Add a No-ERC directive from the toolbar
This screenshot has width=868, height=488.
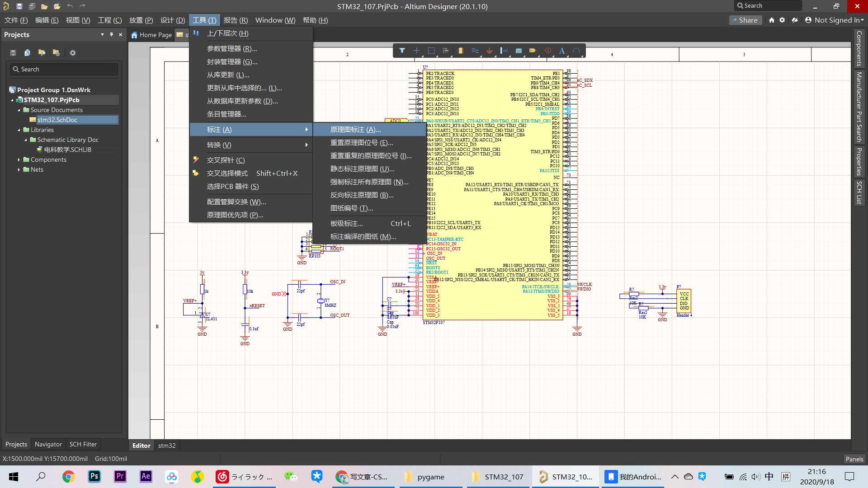(x=548, y=51)
